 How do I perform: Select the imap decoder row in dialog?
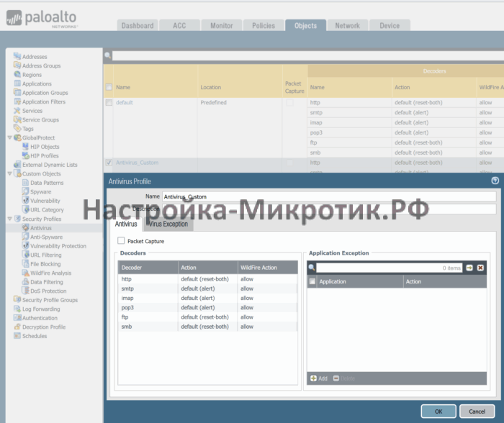(x=207, y=298)
